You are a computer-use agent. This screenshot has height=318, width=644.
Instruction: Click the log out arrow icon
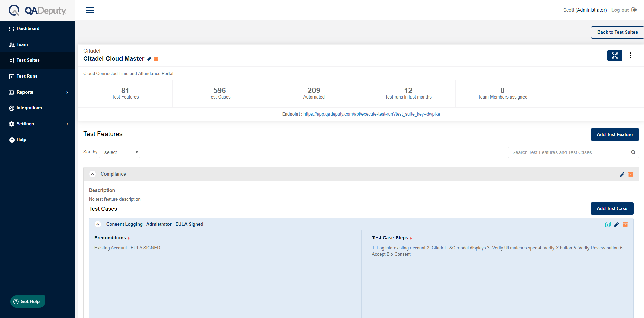(634, 10)
